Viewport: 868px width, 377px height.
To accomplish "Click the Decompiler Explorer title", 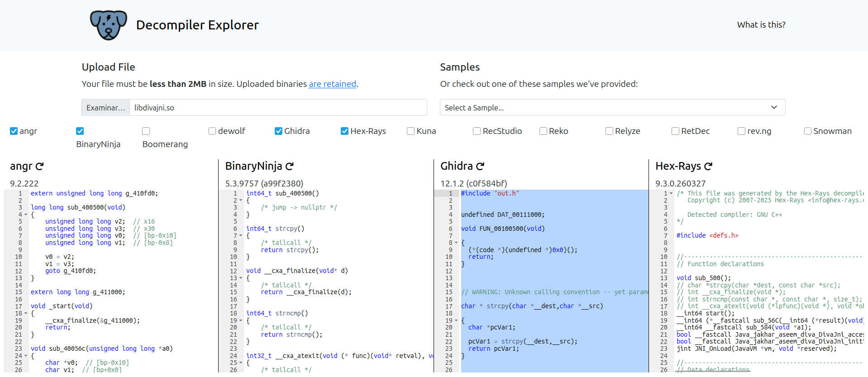I will click(x=197, y=25).
